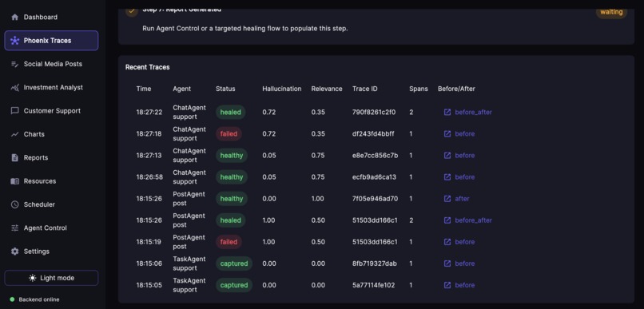Open external link icon for trace 790f8261c2f0
The width and height of the screenshot is (644, 309).
pyautogui.click(x=447, y=112)
